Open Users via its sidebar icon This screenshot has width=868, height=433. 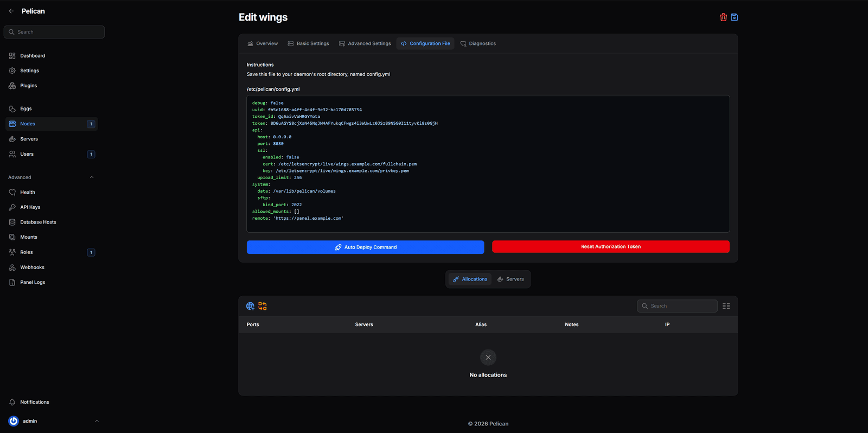tap(12, 154)
